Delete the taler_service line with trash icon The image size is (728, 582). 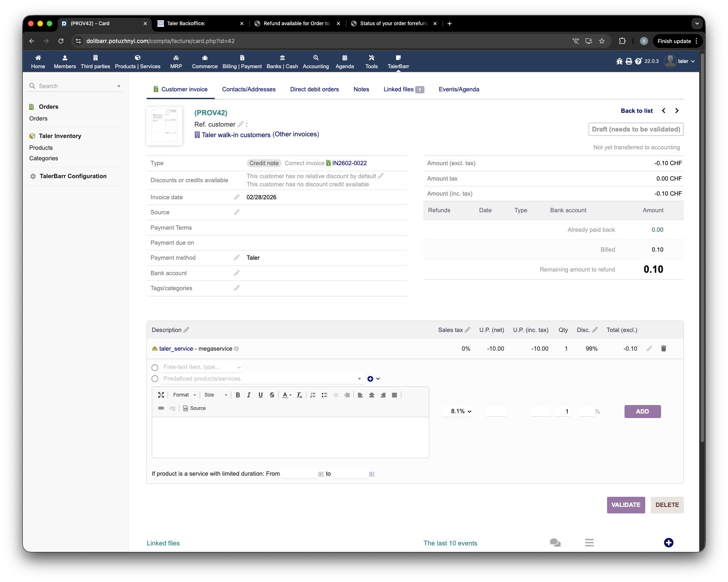click(663, 349)
